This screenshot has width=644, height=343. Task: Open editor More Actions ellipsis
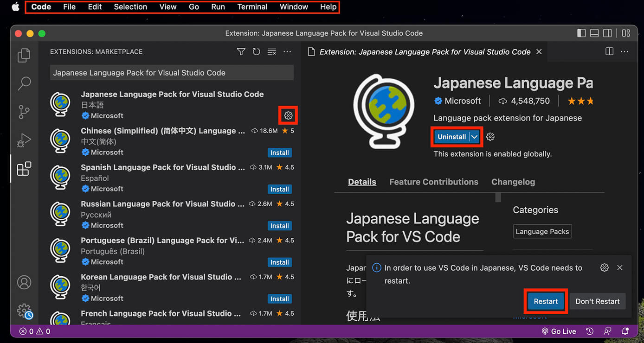point(625,51)
